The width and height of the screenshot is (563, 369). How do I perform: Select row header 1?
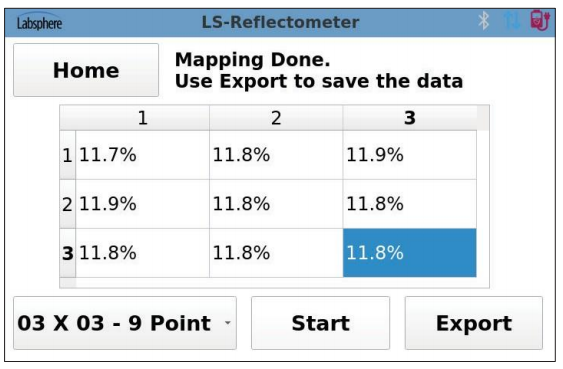pyautogui.click(x=68, y=155)
